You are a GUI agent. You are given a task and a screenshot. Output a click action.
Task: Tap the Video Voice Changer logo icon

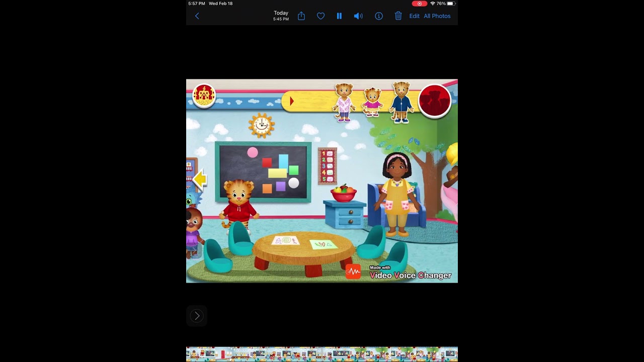(353, 272)
